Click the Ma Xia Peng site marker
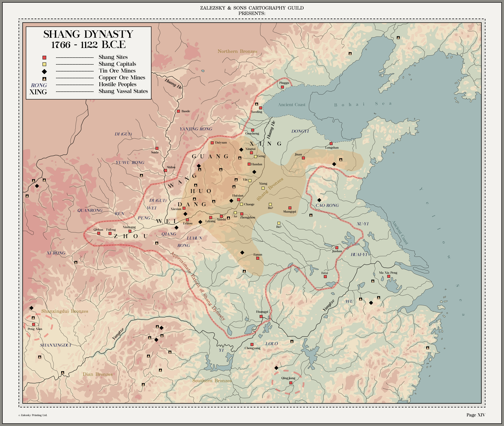 [389, 276]
